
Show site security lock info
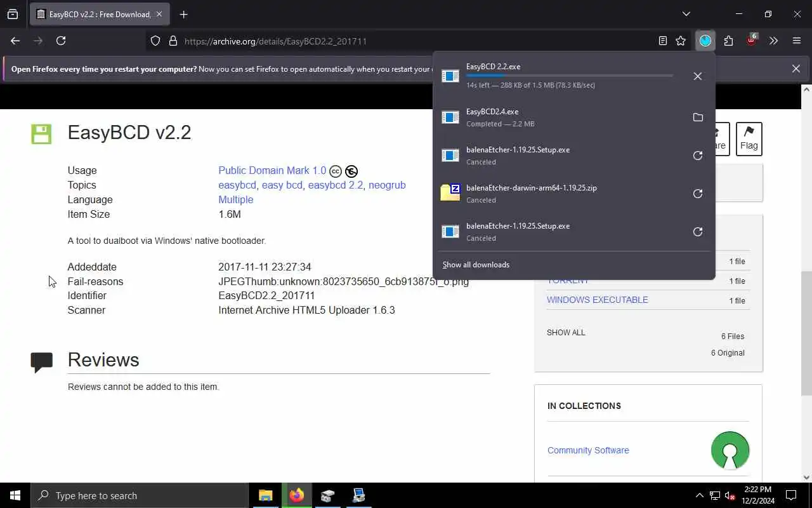[173, 41]
